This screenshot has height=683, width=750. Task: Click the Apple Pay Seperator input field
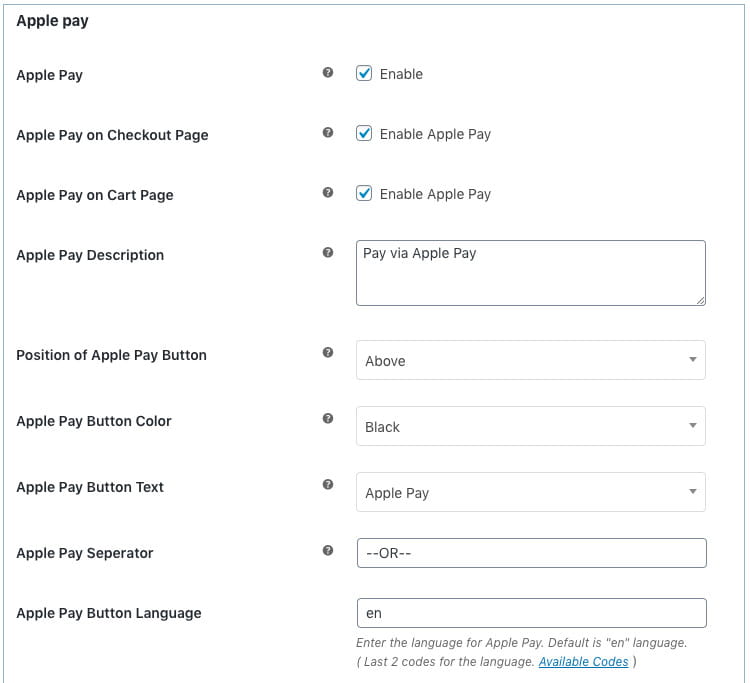(531, 553)
